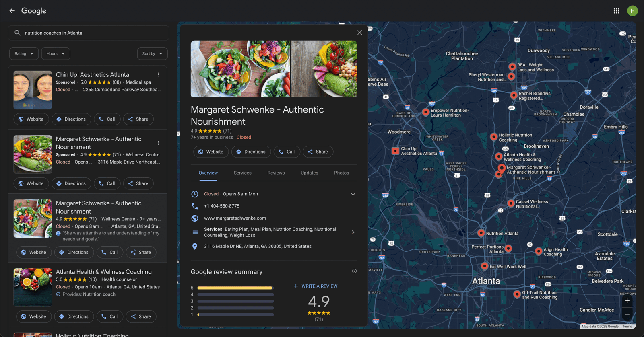Click the location pin icon beside 3116 Maple Dr NE
Viewport: 644px width, 337px height.
[x=195, y=246]
